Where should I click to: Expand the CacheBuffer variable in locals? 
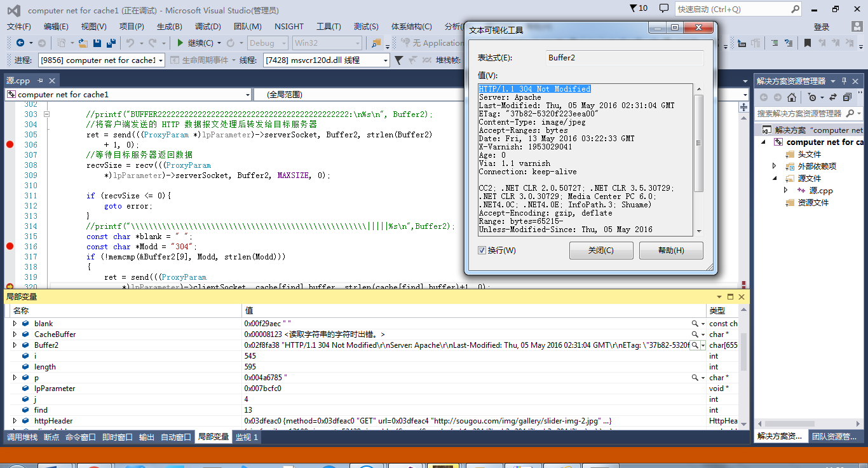click(15, 334)
